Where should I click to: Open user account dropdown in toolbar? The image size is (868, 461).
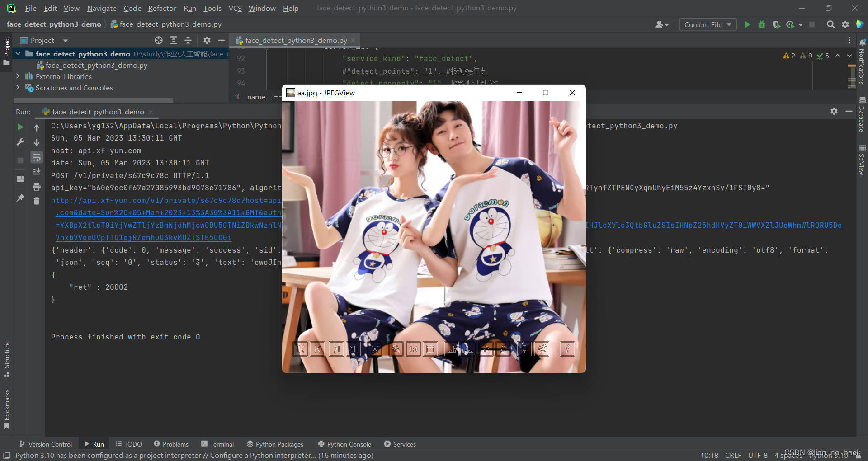[662, 24]
